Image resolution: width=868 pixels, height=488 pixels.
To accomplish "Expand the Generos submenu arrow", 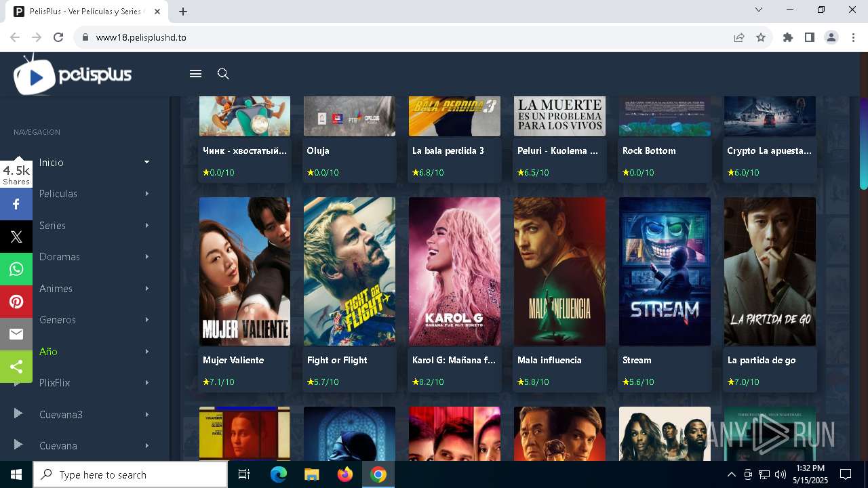I will coord(146,320).
